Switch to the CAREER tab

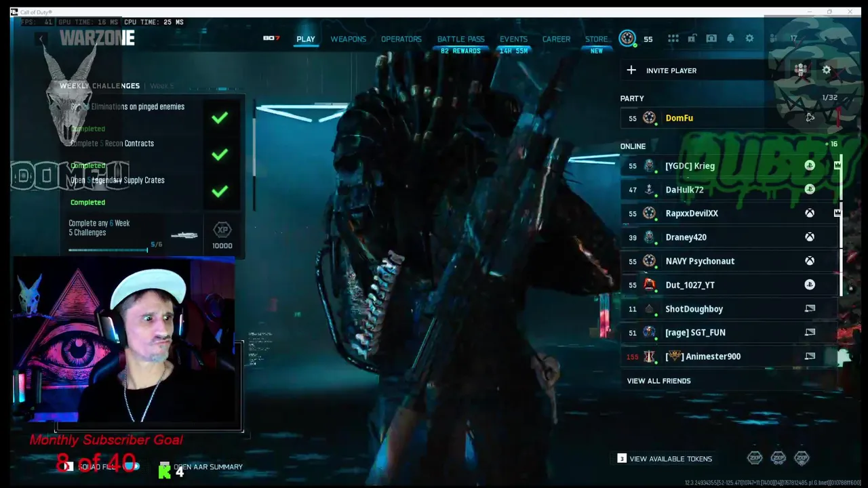click(556, 39)
